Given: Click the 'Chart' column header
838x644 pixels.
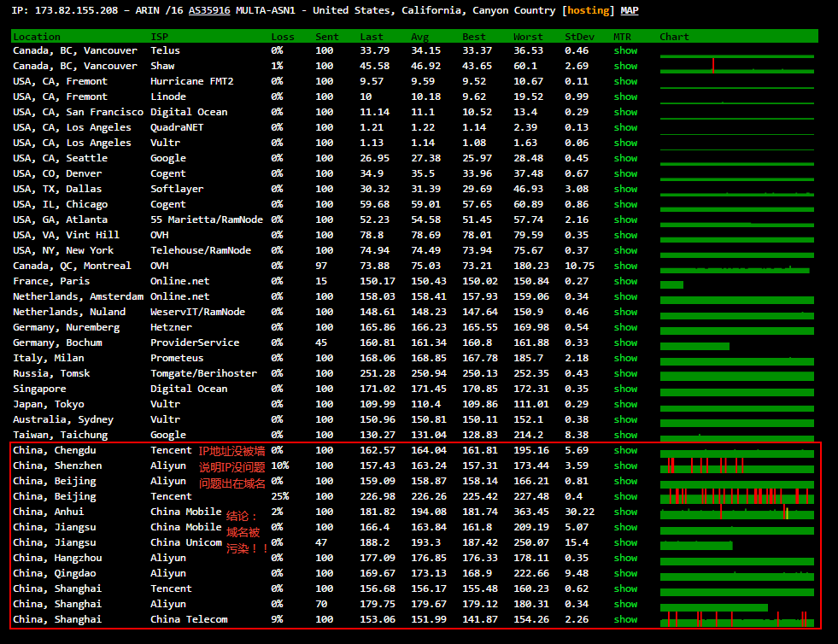Looking at the screenshot, I should [674, 37].
